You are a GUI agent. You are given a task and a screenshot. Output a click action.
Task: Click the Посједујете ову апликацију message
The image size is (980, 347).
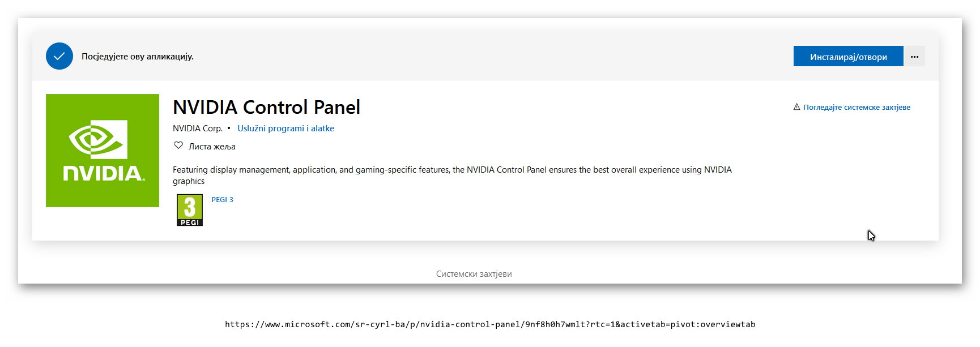pyautogui.click(x=138, y=57)
